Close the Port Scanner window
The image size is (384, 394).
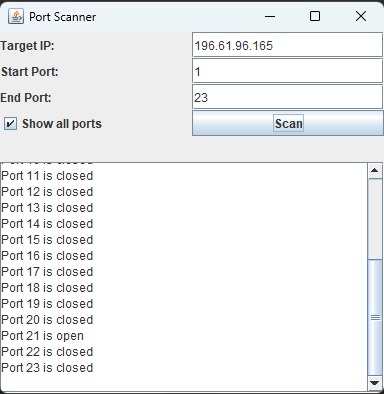click(x=361, y=16)
